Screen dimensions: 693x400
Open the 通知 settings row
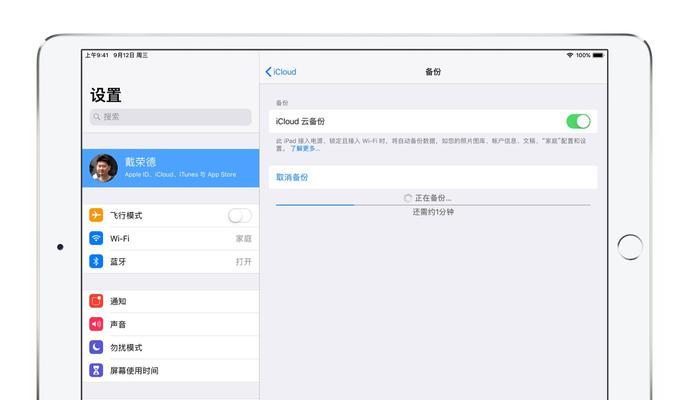[171, 301]
